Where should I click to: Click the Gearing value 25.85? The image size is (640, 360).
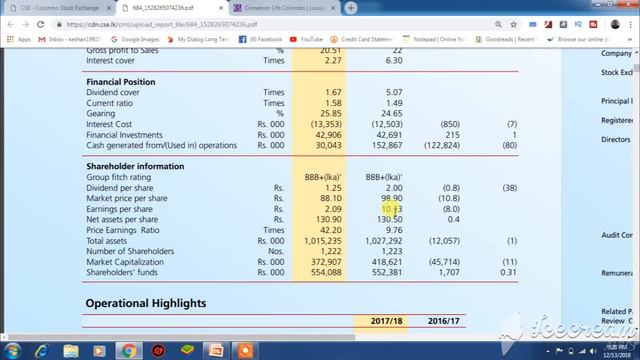pyautogui.click(x=331, y=113)
